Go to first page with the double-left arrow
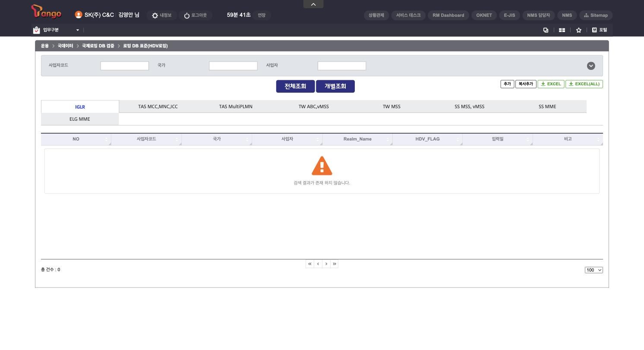This screenshot has height=350, width=644. 309,264
